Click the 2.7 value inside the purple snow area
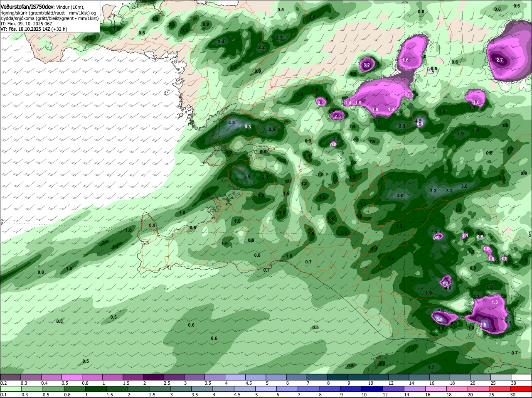Screen dimensions: 532x398 (500, 60)
